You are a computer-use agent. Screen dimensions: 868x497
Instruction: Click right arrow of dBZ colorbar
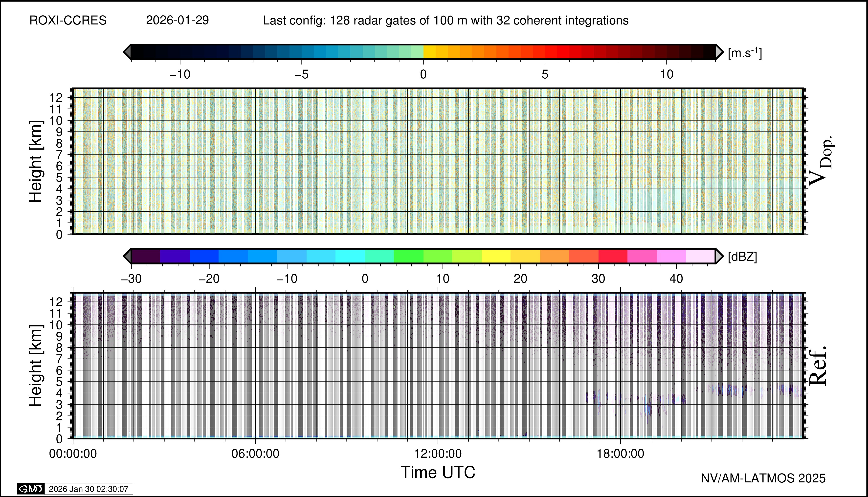coord(719,256)
